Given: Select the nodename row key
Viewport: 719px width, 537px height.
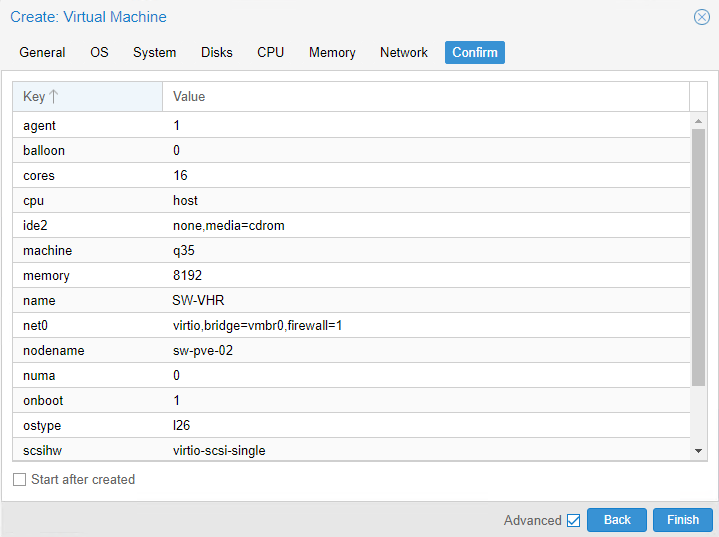Looking at the screenshot, I should pyautogui.click(x=54, y=350).
